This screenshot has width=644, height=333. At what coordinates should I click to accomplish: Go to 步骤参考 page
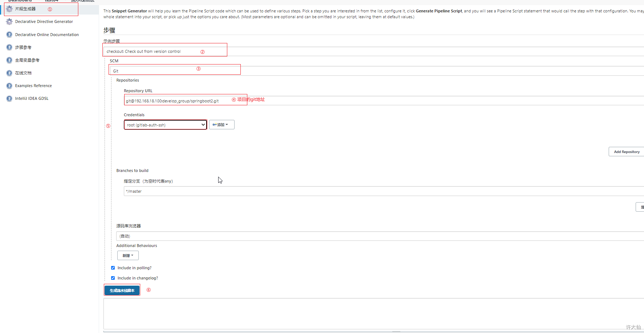pyautogui.click(x=23, y=47)
